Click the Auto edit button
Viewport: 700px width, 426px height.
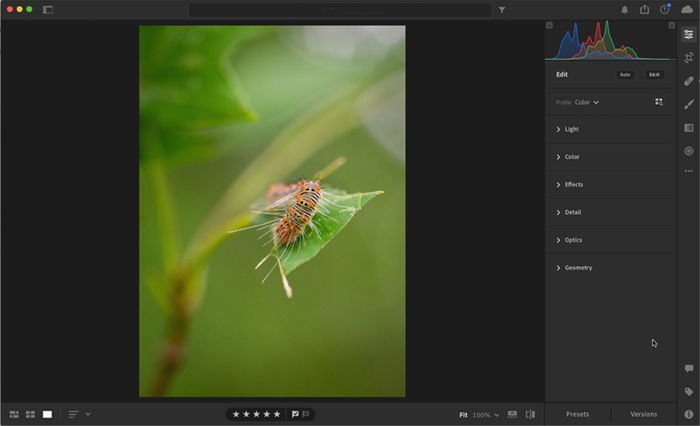tap(625, 75)
